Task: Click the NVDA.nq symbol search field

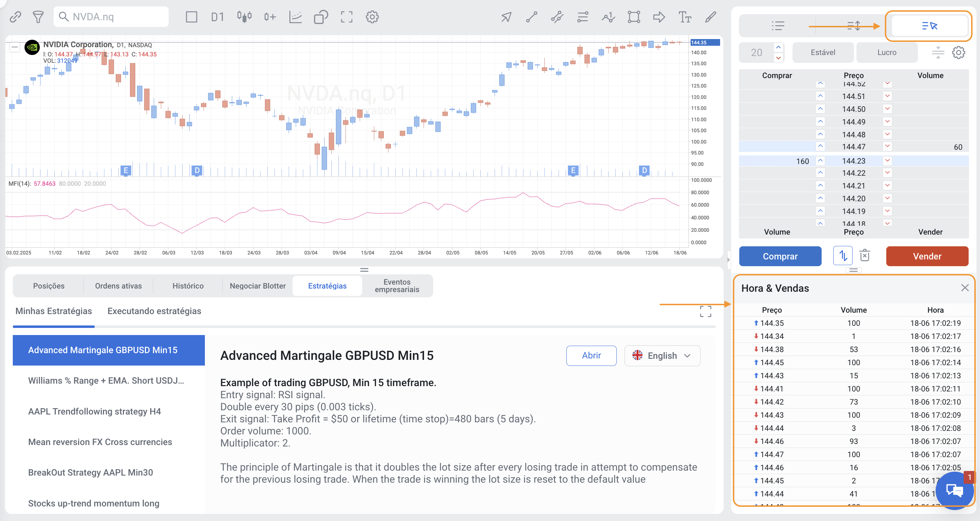Action: [x=111, y=17]
